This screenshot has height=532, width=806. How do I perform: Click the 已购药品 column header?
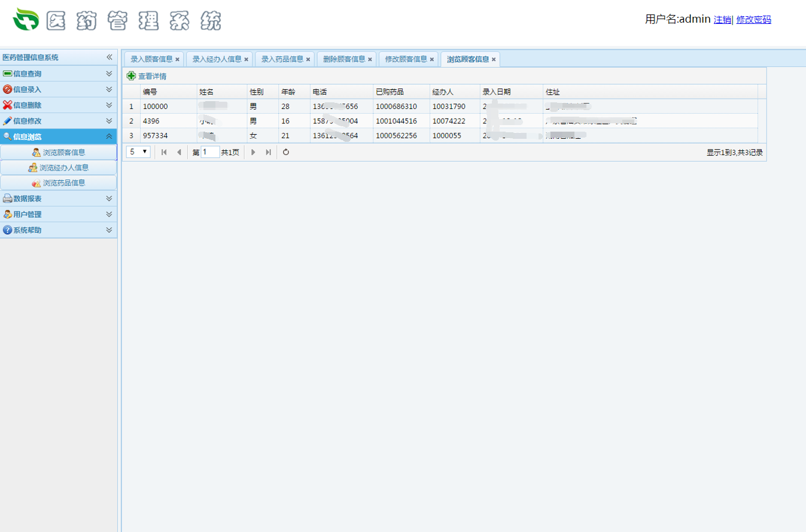point(401,92)
